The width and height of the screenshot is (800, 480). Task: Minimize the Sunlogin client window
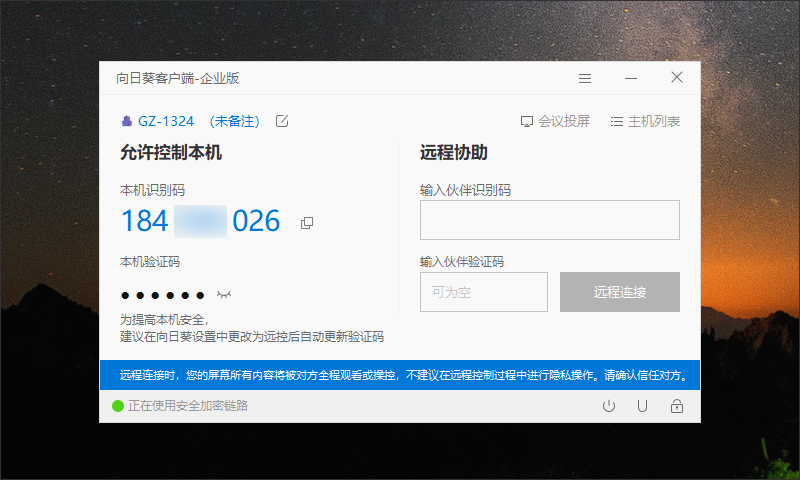[x=631, y=78]
